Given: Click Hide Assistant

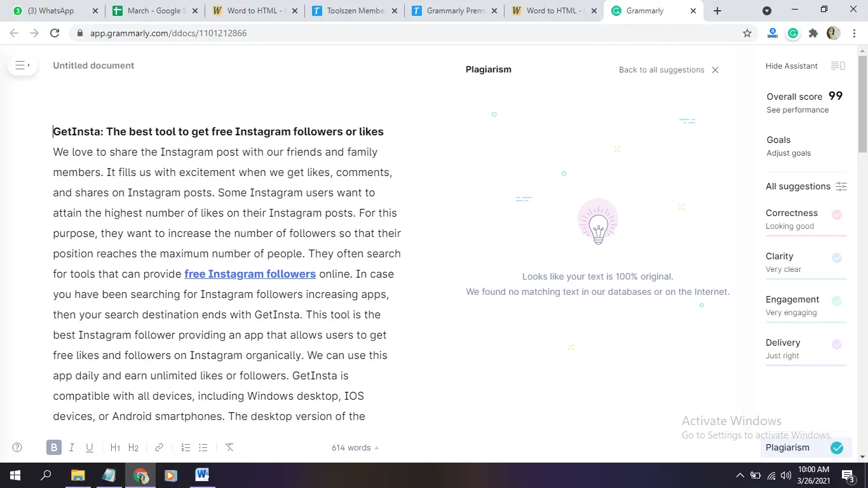Looking at the screenshot, I should pyautogui.click(x=792, y=66).
